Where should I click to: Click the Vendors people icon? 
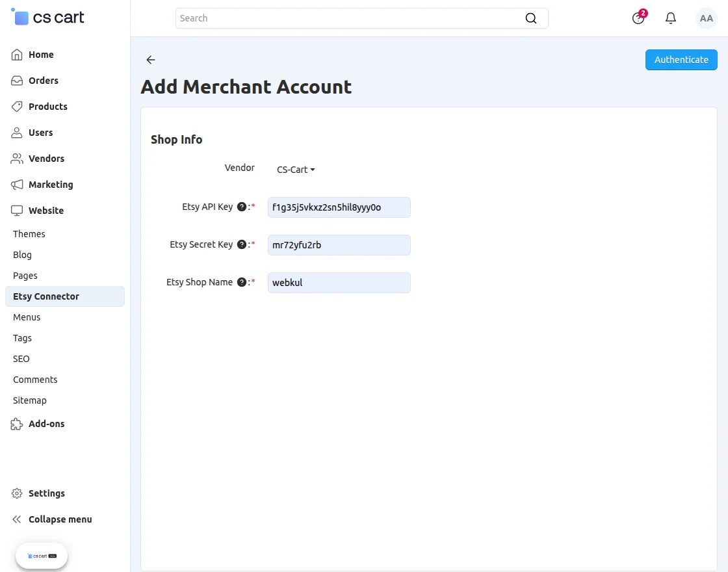17,159
